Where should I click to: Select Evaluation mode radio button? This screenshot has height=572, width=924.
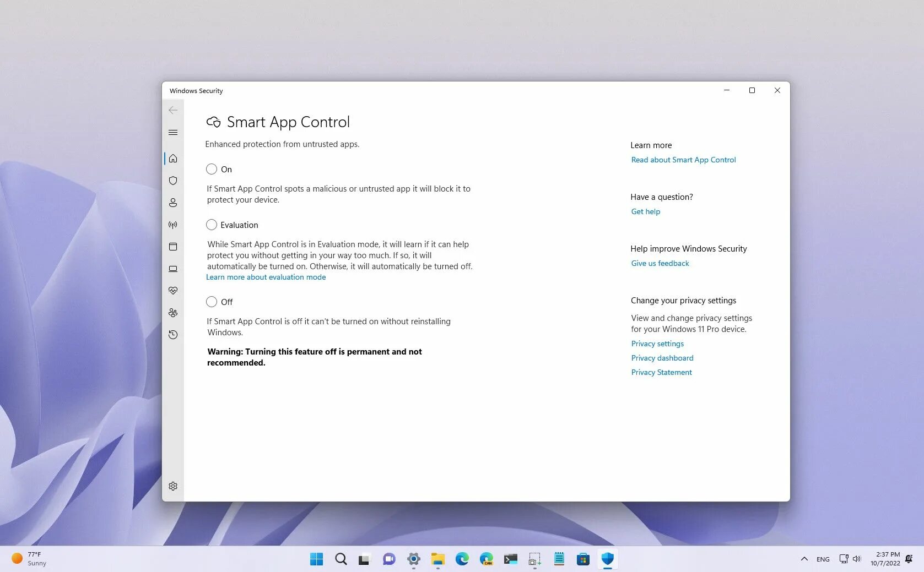[211, 225]
